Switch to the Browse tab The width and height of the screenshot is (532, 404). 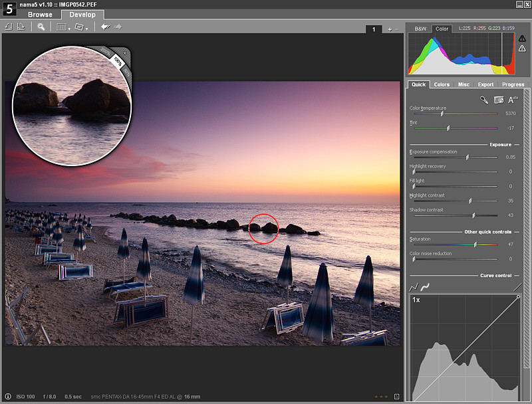pyautogui.click(x=40, y=14)
